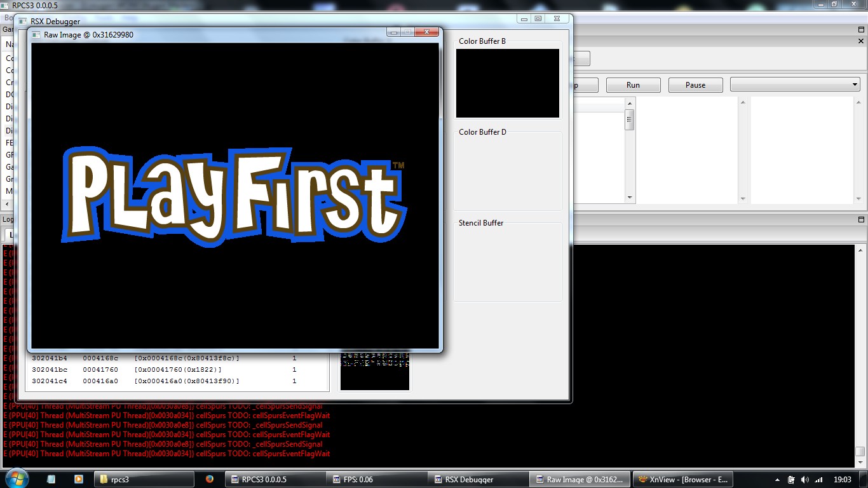Float the upper RPCS3 dock panel using its maximize icon
Viewport: 868px width, 488px height.
pyautogui.click(x=862, y=30)
